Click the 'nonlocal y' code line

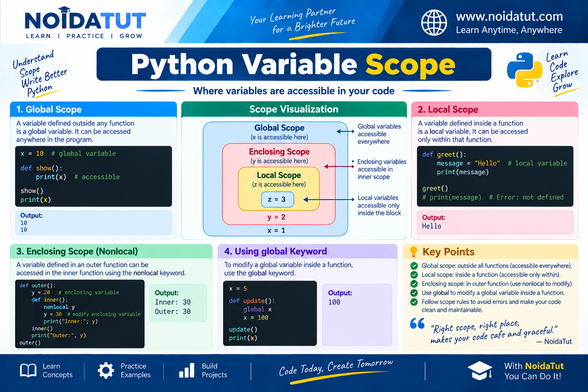point(59,307)
